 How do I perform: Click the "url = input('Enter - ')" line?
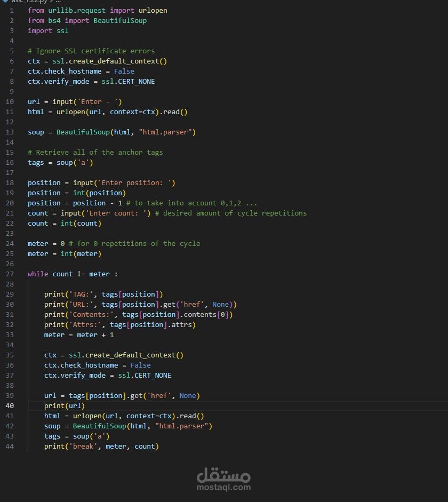75,102
